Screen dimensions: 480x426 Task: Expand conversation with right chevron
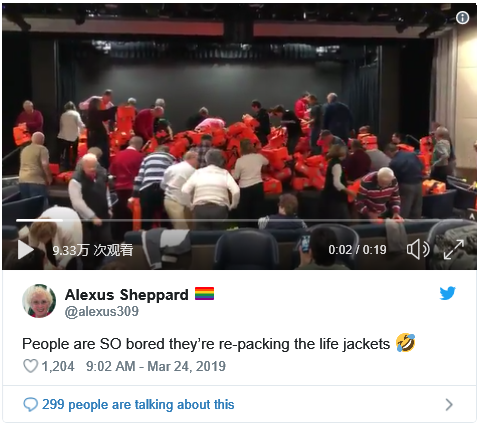click(449, 404)
